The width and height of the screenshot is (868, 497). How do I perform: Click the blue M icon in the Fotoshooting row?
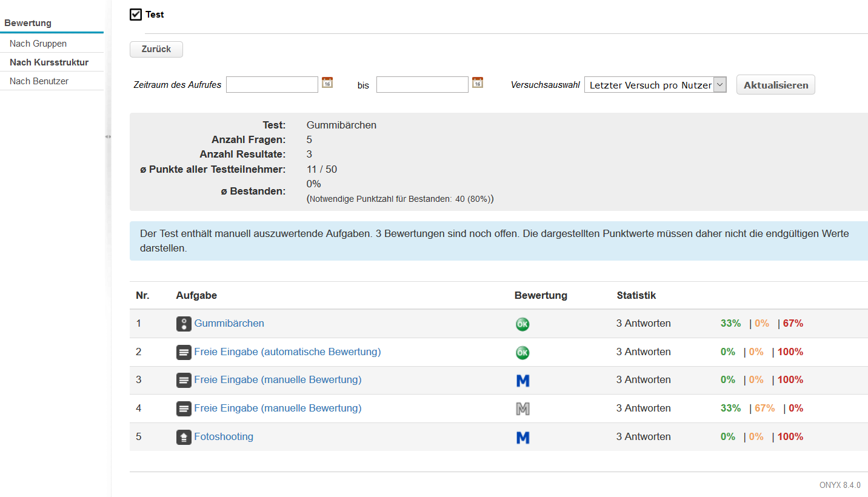click(522, 436)
